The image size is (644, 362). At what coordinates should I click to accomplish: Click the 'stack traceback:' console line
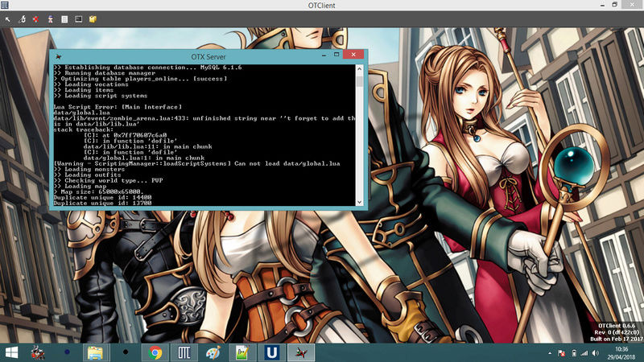[84, 130]
